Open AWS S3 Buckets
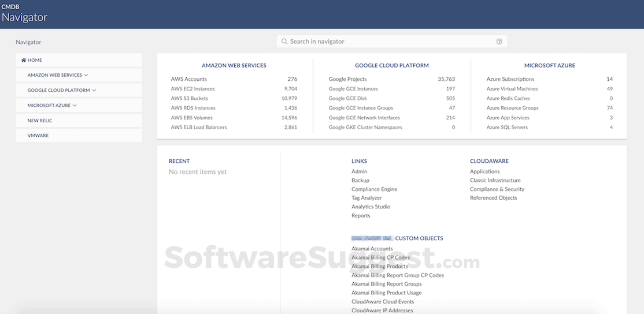 click(190, 98)
